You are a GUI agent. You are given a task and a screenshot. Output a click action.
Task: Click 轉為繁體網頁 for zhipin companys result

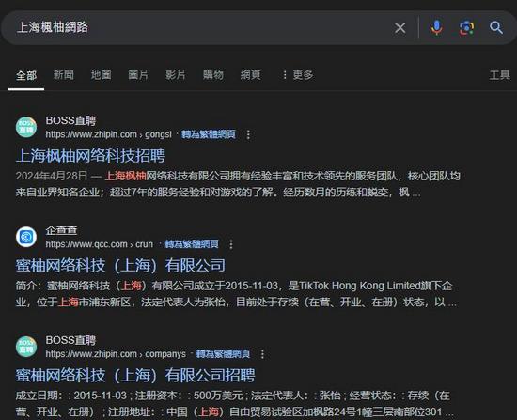223,354
